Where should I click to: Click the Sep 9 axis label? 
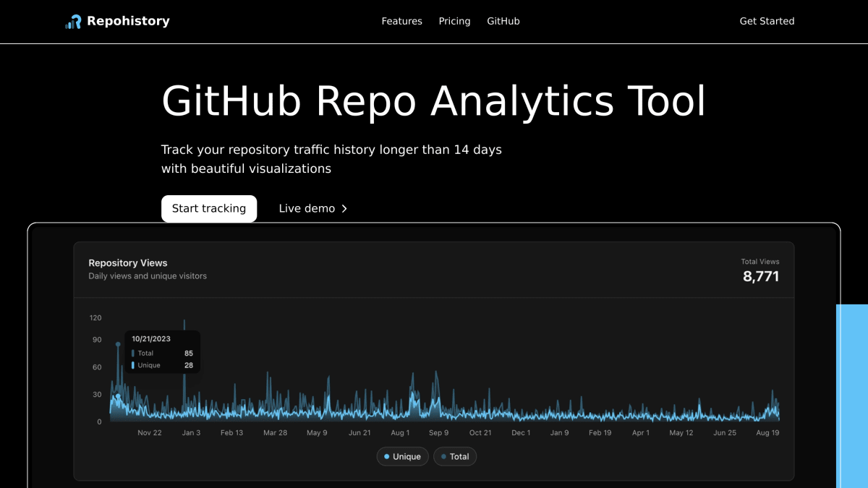439,432
